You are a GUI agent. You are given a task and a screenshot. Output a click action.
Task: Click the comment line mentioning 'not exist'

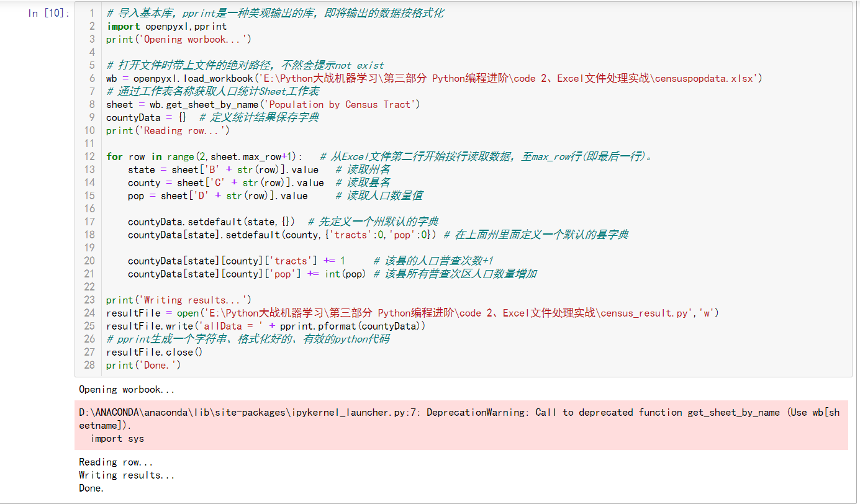[x=245, y=65]
